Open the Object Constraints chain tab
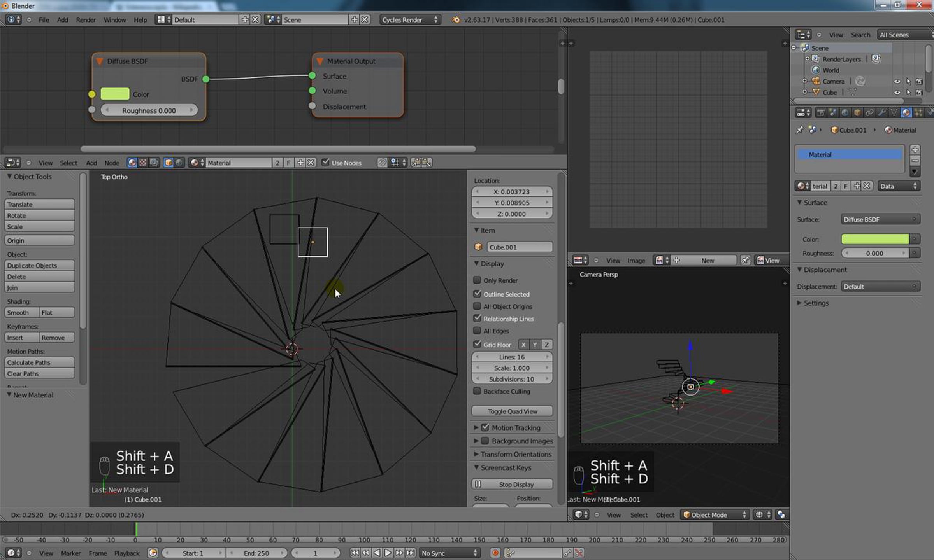Viewport: 934px width, 560px height. click(x=869, y=113)
